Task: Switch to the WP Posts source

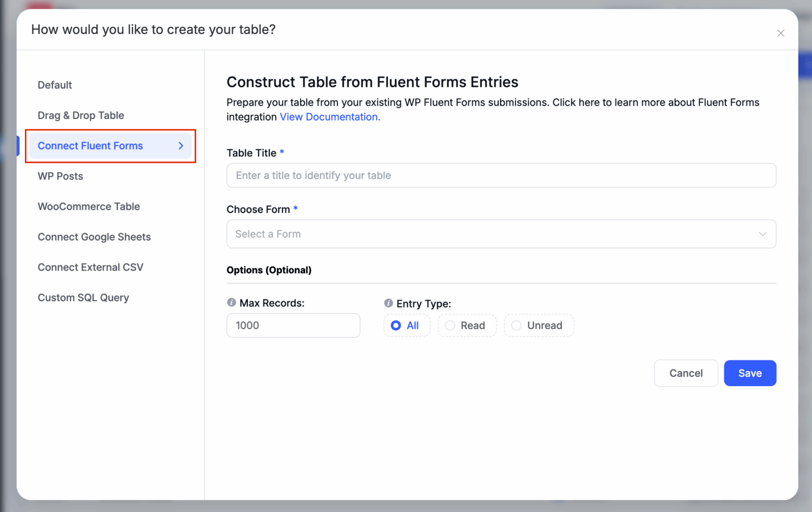Action: tap(60, 176)
